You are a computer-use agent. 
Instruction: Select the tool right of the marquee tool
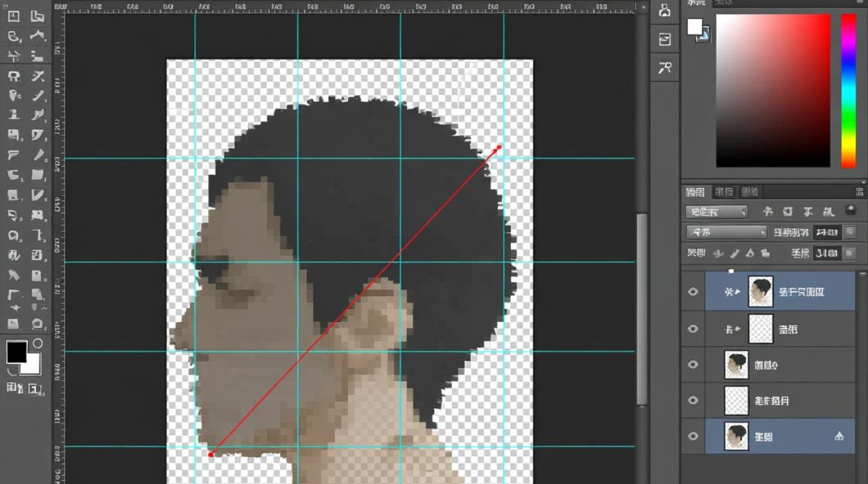pos(37,17)
